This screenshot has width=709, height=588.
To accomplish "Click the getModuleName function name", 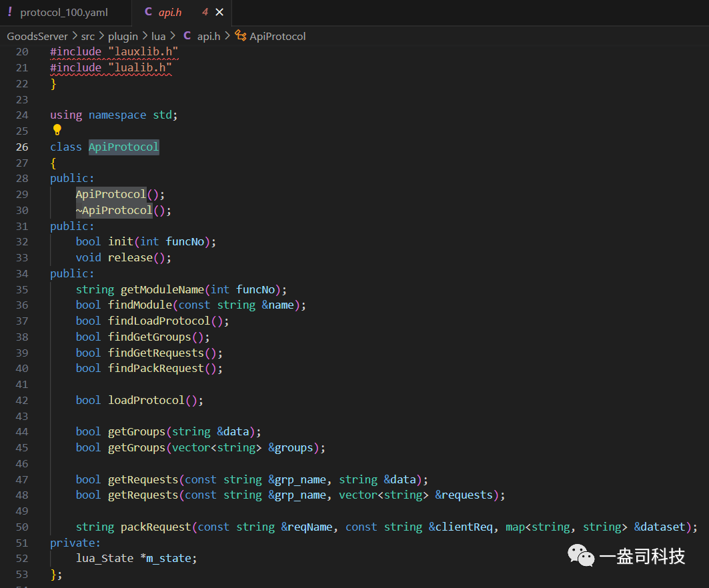I will pos(162,290).
